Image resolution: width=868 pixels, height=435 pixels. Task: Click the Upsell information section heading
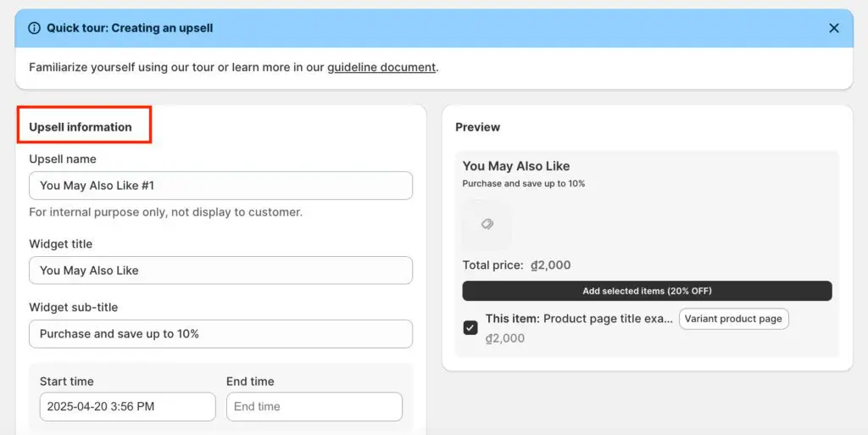coord(81,127)
